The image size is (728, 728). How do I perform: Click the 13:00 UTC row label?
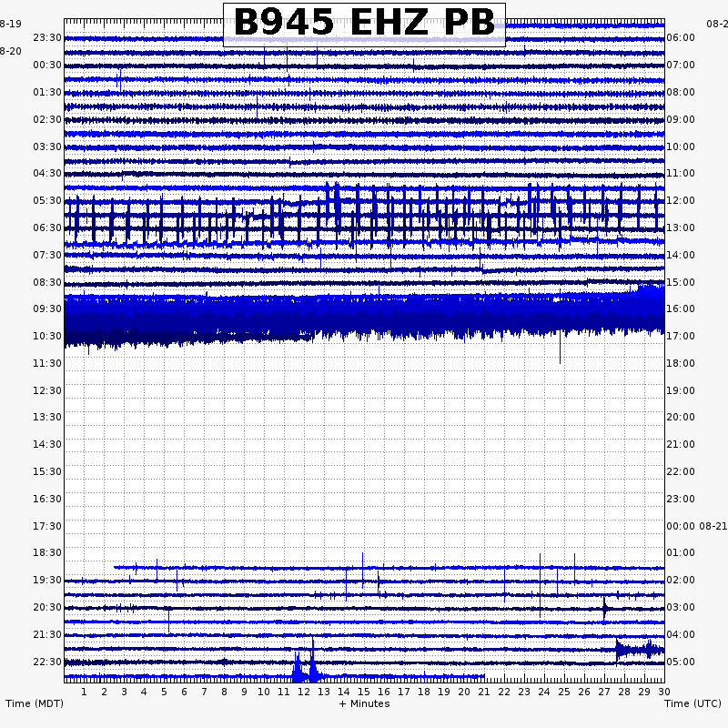pos(681,228)
